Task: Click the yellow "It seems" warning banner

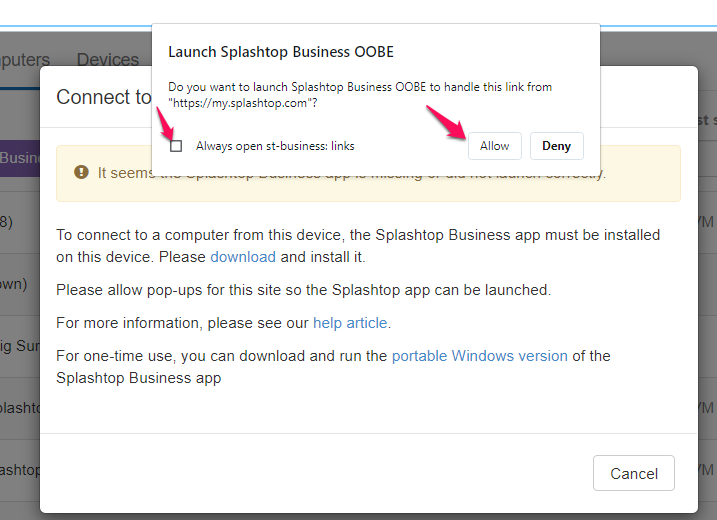Action: pyautogui.click(x=368, y=173)
